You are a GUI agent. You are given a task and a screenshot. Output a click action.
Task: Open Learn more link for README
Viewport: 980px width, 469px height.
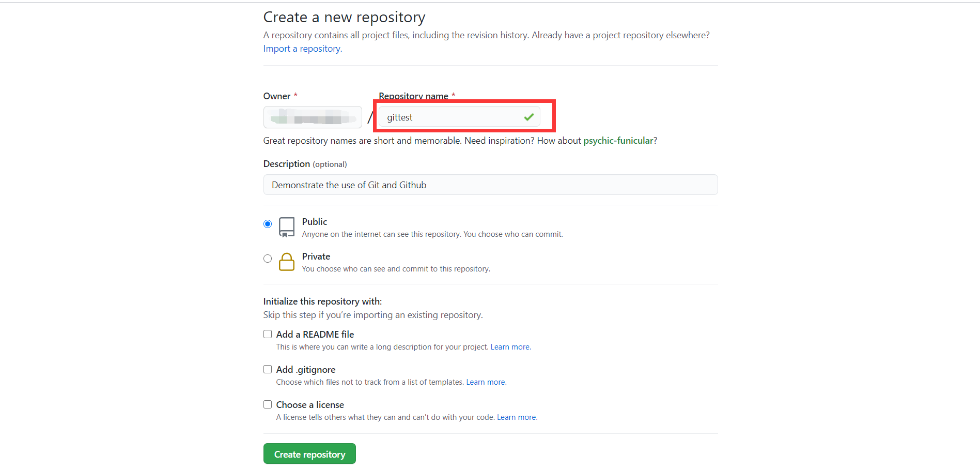point(510,347)
